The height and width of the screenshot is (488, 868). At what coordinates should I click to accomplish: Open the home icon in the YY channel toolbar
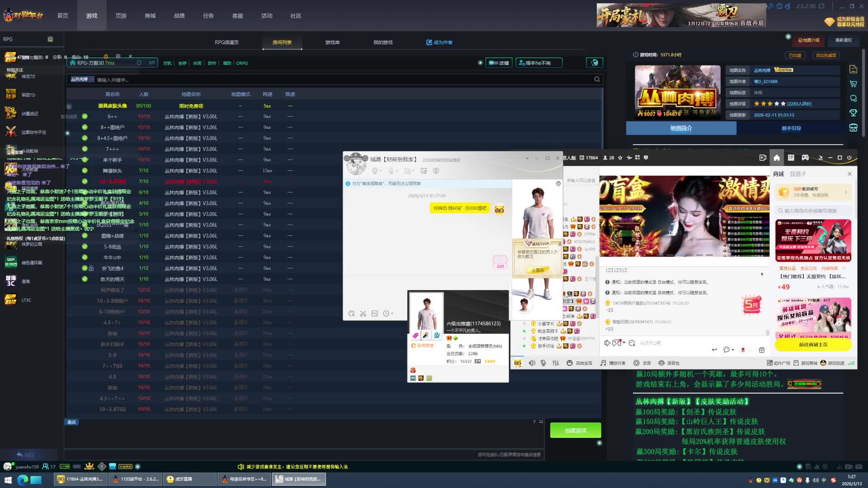pyautogui.click(x=776, y=158)
